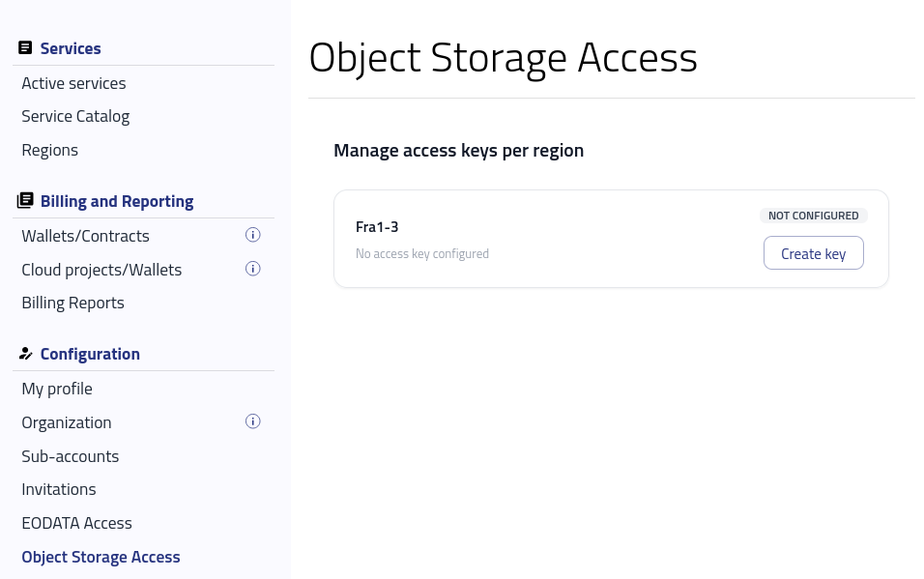Go to Organization settings
Viewport: 924px width, 579px height.
click(67, 422)
